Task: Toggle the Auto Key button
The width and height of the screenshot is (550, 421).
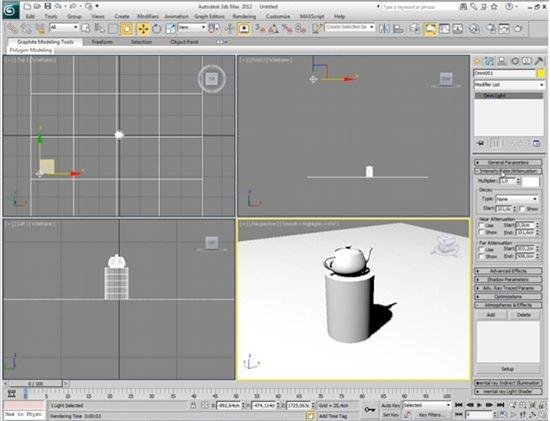Action: click(x=391, y=405)
